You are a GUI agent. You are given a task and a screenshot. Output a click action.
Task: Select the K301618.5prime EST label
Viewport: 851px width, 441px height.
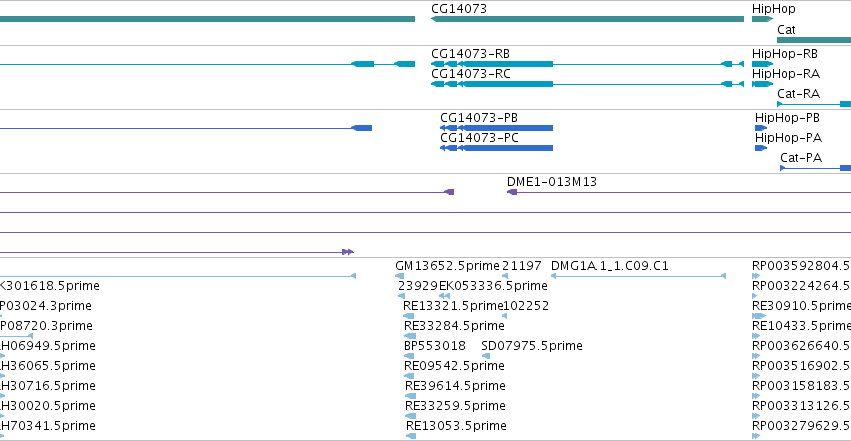(50, 286)
